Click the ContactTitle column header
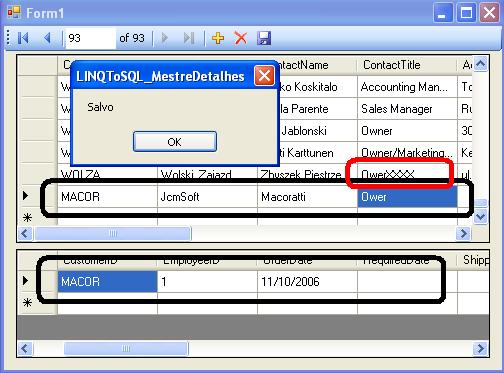 (407, 65)
